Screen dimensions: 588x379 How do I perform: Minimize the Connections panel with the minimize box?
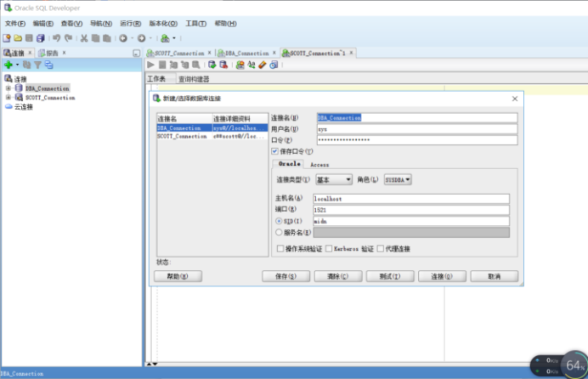point(137,54)
